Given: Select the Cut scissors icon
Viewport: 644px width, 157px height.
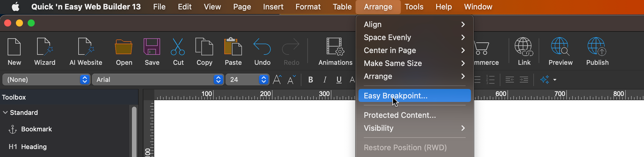Looking at the screenshot, I should pyautogui.click(x=178, y=47).
